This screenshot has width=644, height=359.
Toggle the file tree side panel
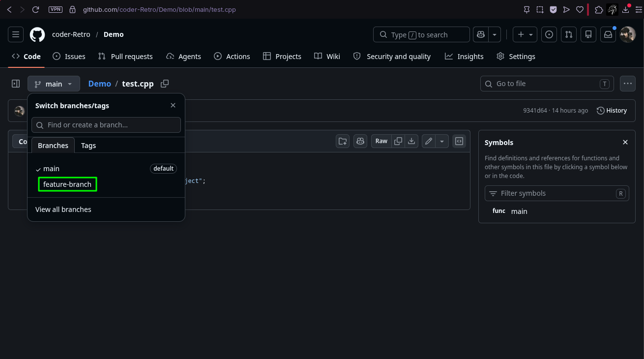coord(16,84)
